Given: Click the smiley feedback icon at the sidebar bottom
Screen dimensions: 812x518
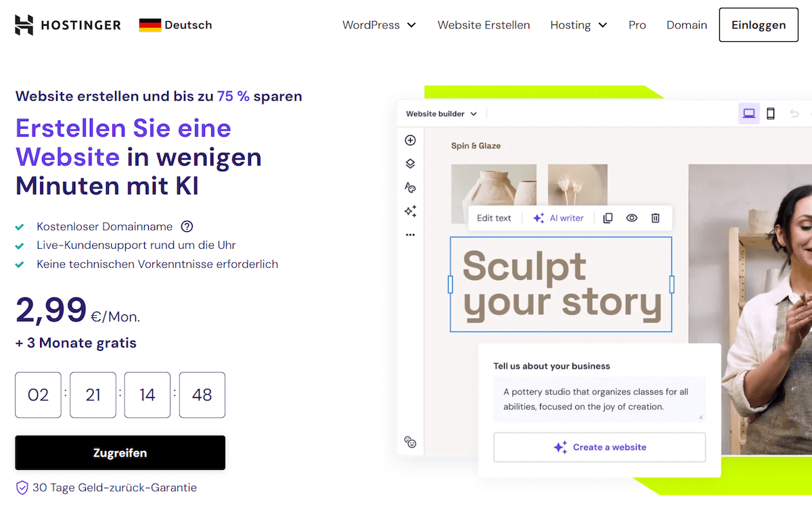Looking at the screenshot, I should click(x=410, y=442).
